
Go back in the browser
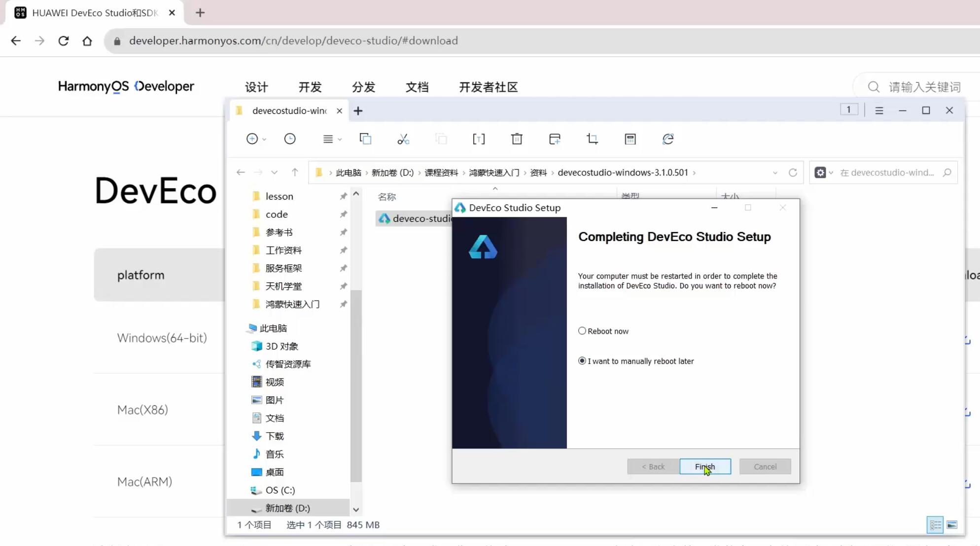(16, 41)
